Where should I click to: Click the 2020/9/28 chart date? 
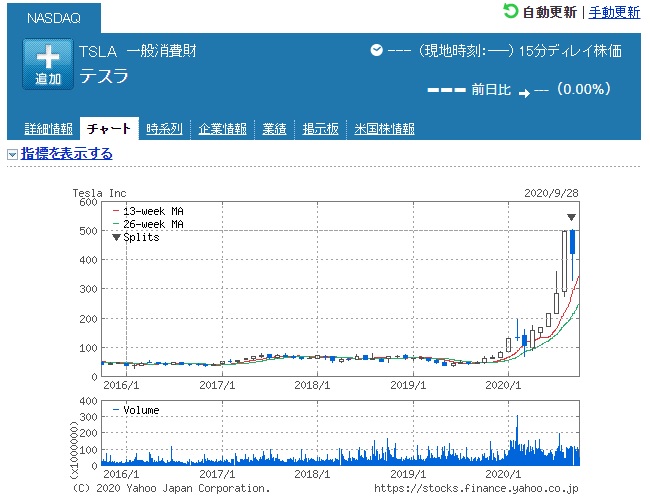(551, 193)
